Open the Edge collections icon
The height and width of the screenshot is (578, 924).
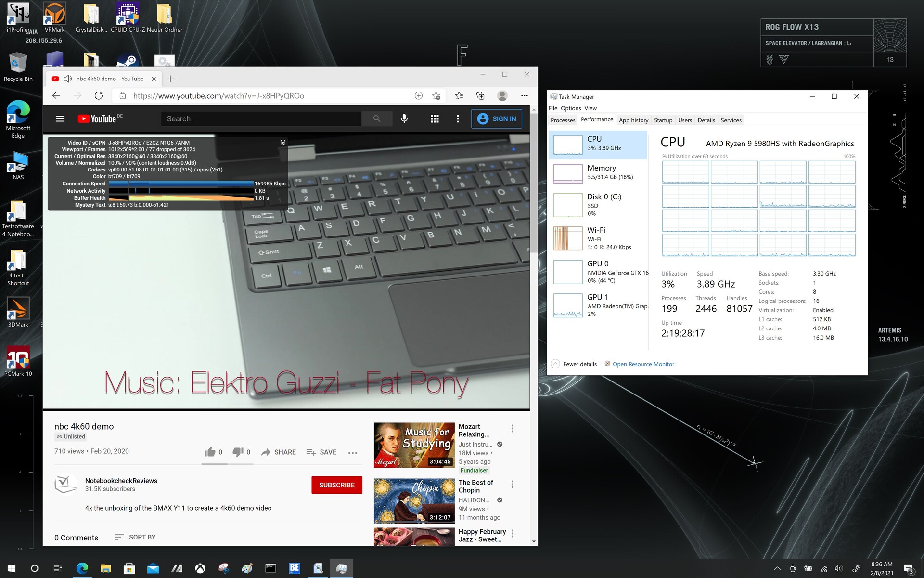pos(480,96)
